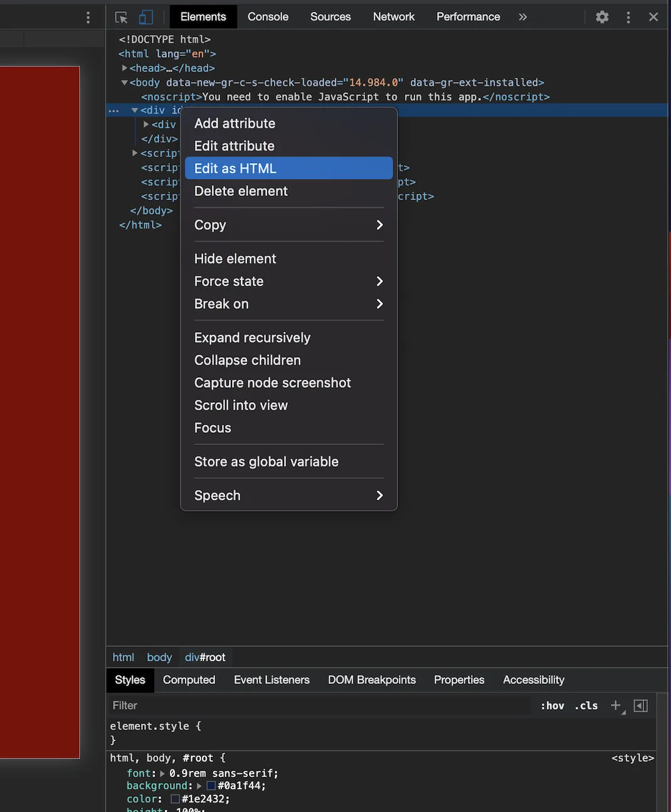The width and height of the screenshot is (671, 812).
Task: Click the #1e2432 color swatch
Action: tap(175, 799)
